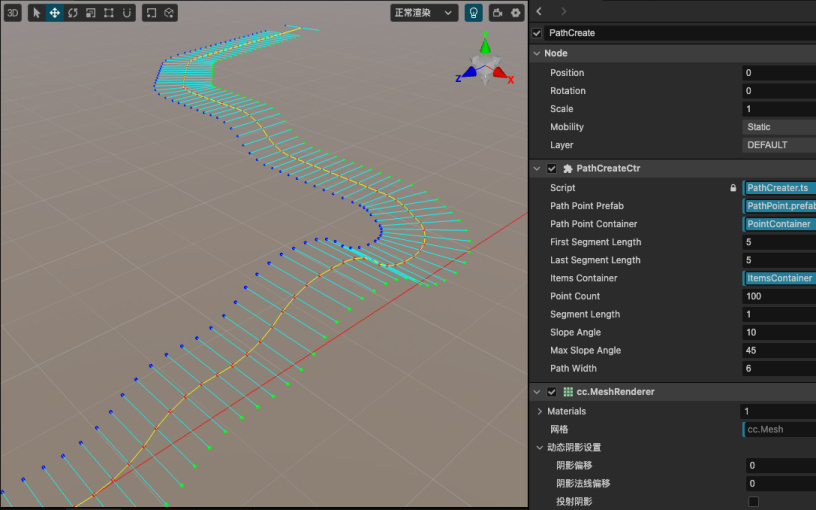The width and height of the screenshot is (816, 510).
Task: Collapse the Node section
Action: point(537,53)
